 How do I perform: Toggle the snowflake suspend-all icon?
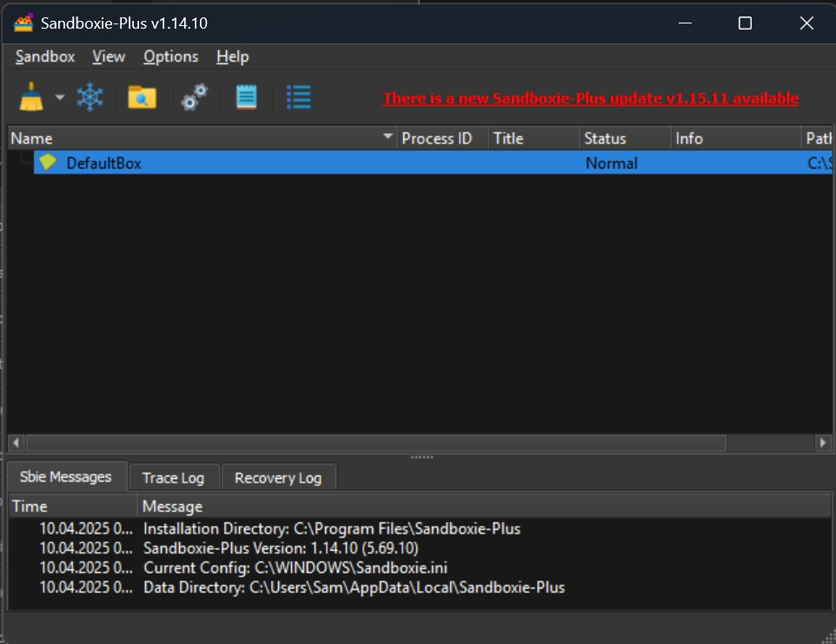click(90, 97)
